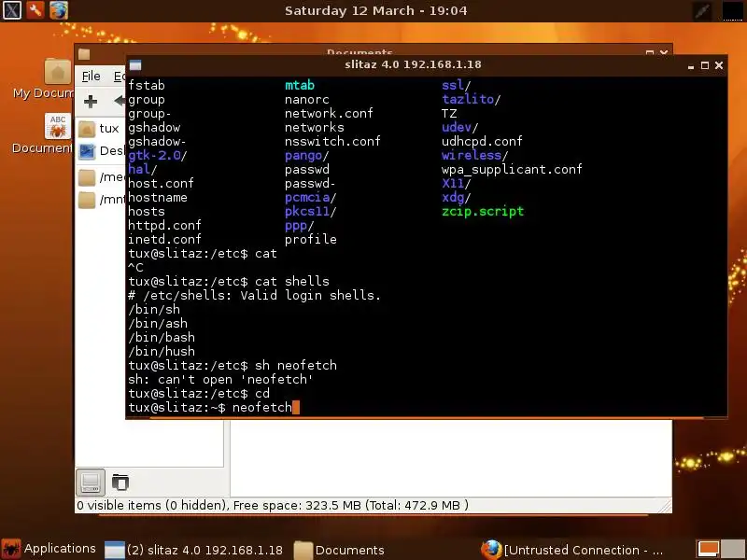Image resolution: width=747 pixels, height=560 pixels.
Task: Click 'httpd.conf' in terminal listing
Action: point(164,225)
